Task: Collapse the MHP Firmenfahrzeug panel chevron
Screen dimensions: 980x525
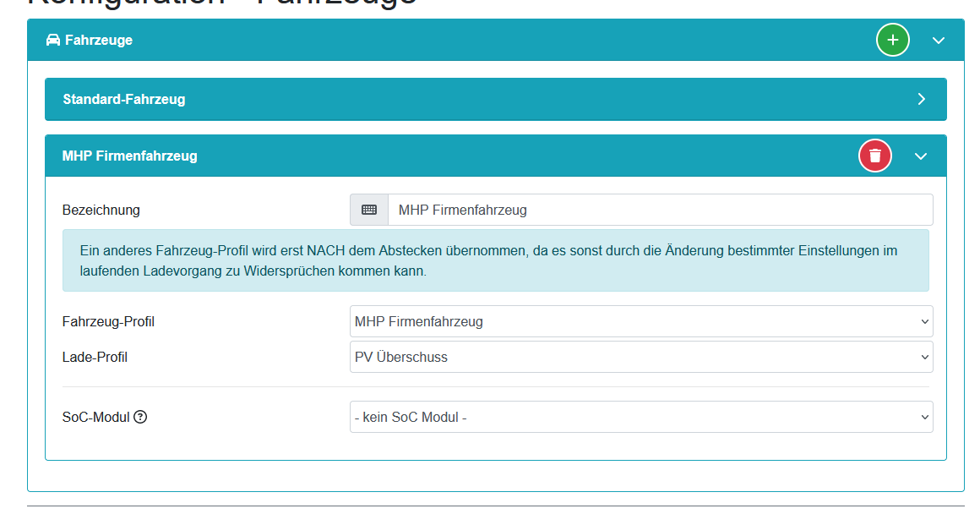Action: tap(921, 156)
